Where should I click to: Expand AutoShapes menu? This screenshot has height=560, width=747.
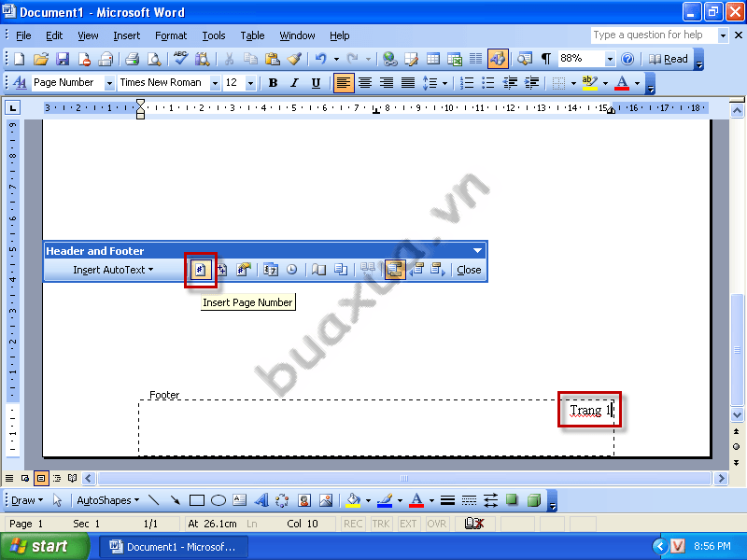107,500
